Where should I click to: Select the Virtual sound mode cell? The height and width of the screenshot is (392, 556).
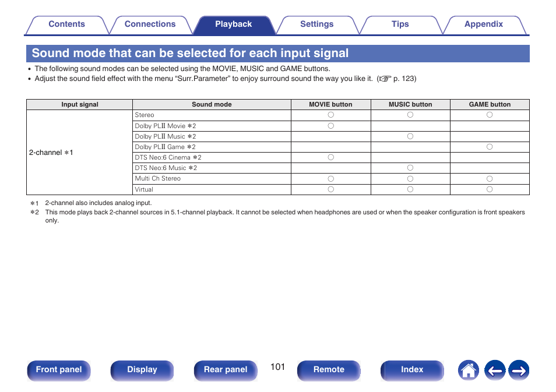click(x=212, y=190)
